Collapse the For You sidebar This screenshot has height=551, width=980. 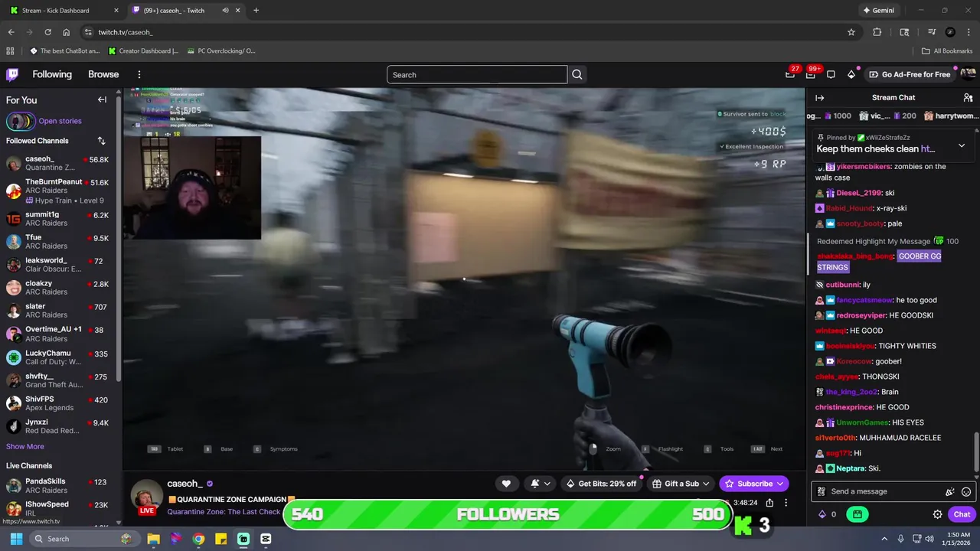102,99
